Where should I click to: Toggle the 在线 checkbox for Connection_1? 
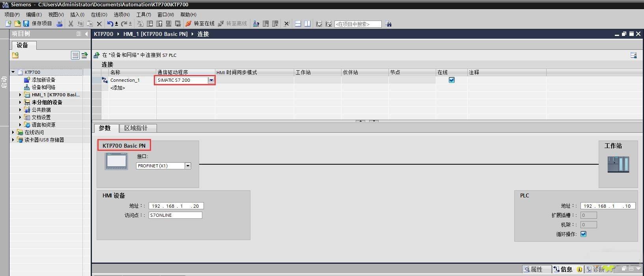(x=452, y=80)
